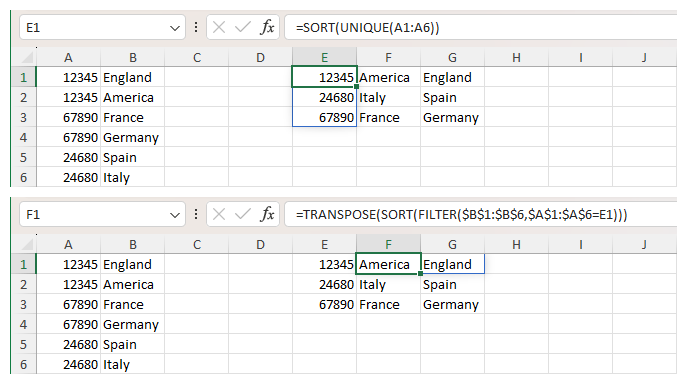
Task: Click formula field with =SORT(UNIQUE(A1:A6))
Action: (x=481, y=28)
